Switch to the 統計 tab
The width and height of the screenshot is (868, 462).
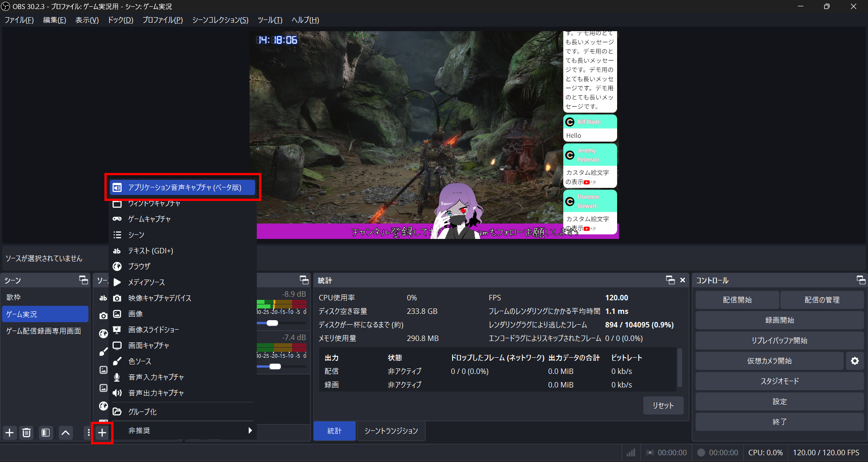(x=334, y=431)
